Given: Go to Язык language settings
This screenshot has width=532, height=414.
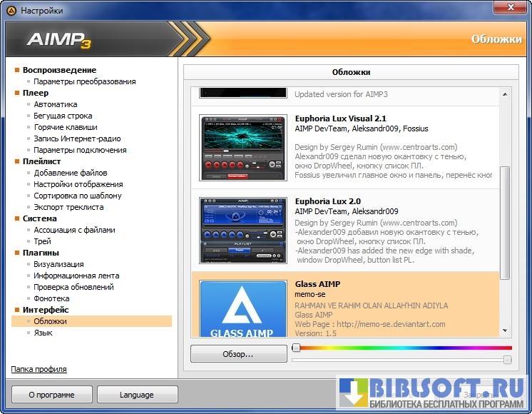Looking at the screenshot, I should pos(43,333).
